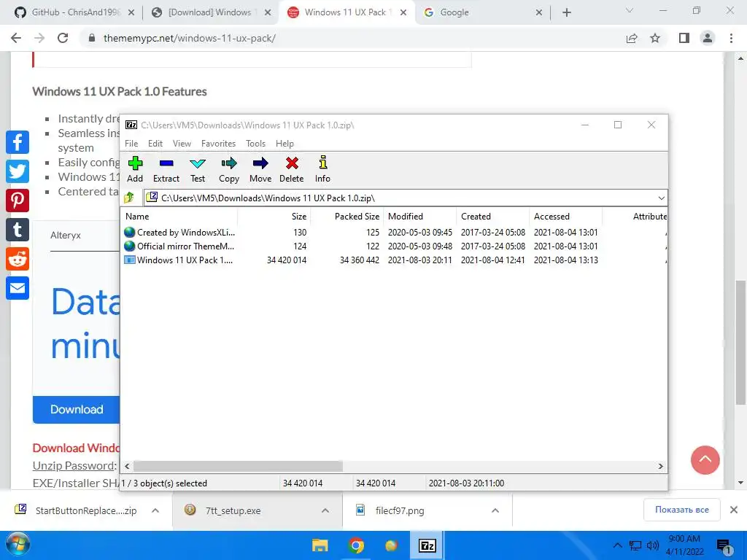747x560 pixels.
Task: Click the volume icon in the system tray
Action: click(653, 545)
